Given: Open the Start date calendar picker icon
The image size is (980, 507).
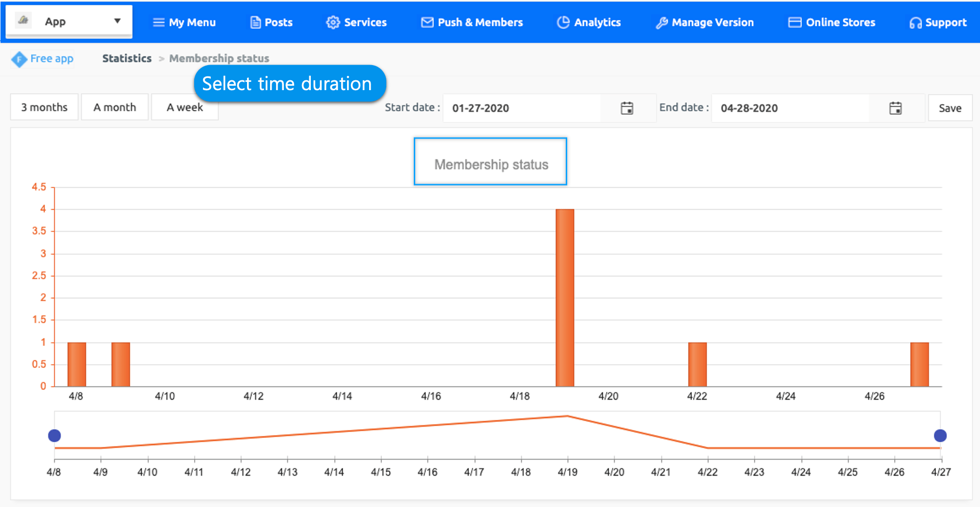Looking at the screenshot, I should [627, 108].
